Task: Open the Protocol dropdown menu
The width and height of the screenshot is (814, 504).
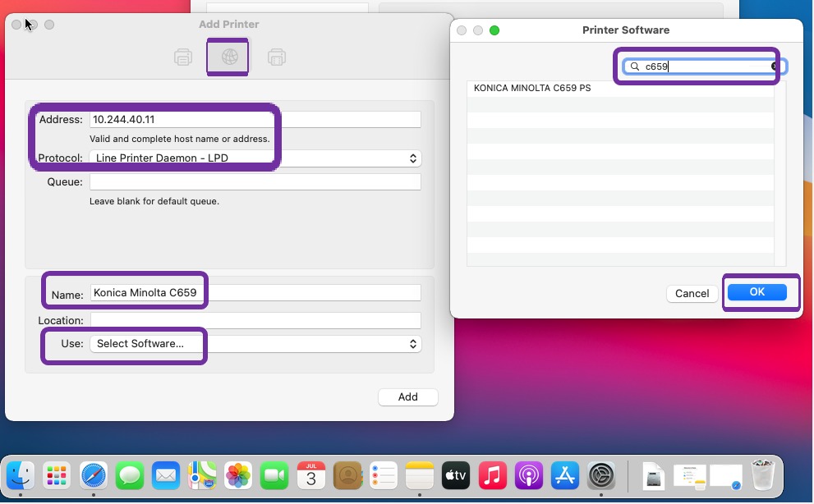Action: pyautogui.click(x=255, y=158)
